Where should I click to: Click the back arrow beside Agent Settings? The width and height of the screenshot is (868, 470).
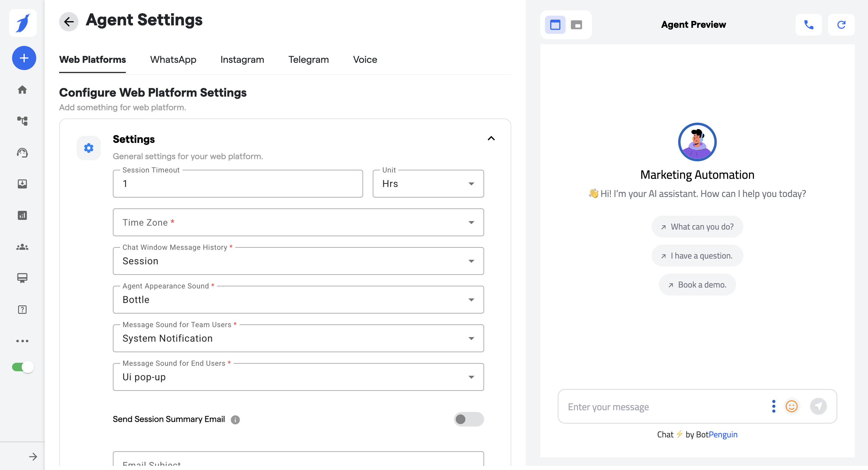tap(69, 22)
